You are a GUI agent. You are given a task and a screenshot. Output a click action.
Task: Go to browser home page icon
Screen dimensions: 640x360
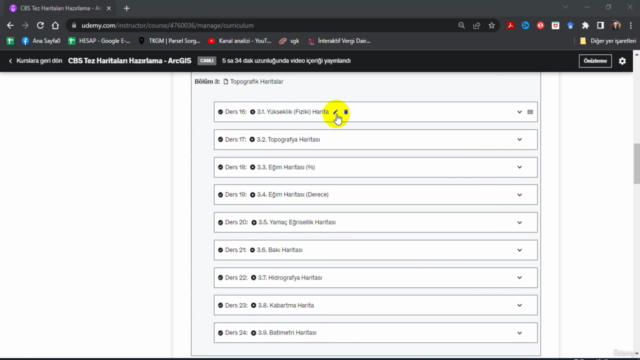click(55, 25)
